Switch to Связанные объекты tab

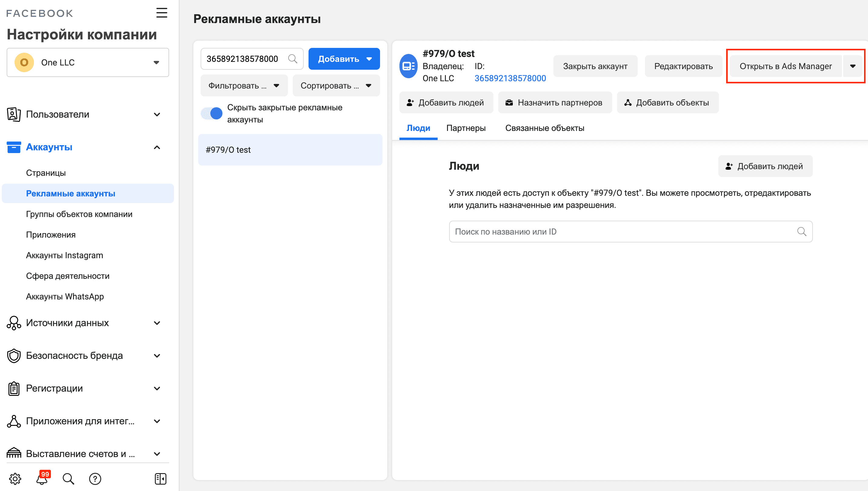tap(545, 128)
